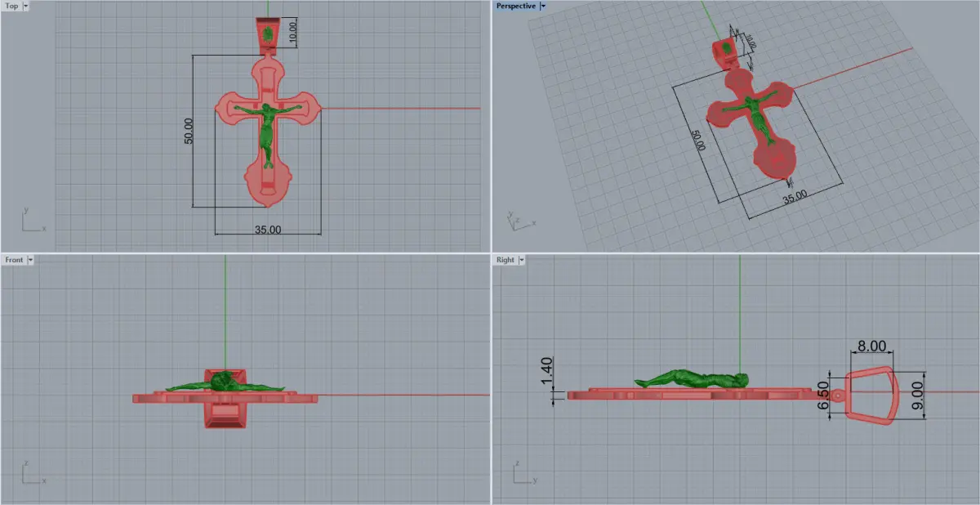Select the red bail loop in Top view
The width and height of the screenshot is (980, 505).
tap(267, 35)
